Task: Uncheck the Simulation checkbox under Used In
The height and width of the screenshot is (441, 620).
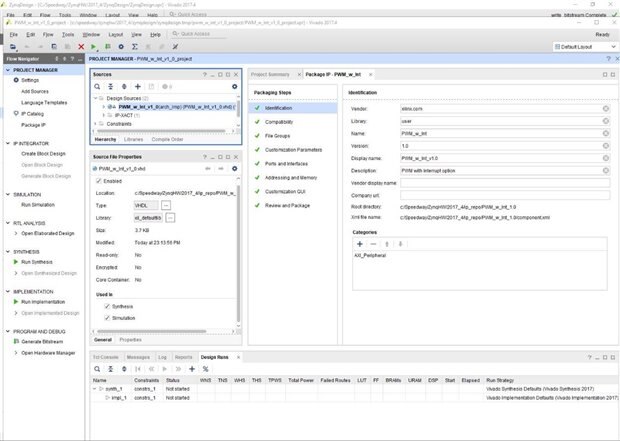Action: click(108, 317)
